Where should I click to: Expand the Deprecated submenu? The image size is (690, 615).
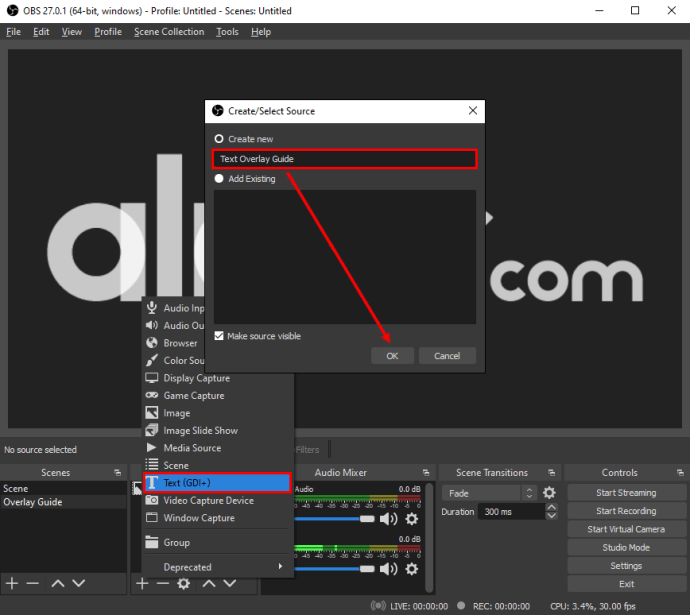[x=218, y=567]
